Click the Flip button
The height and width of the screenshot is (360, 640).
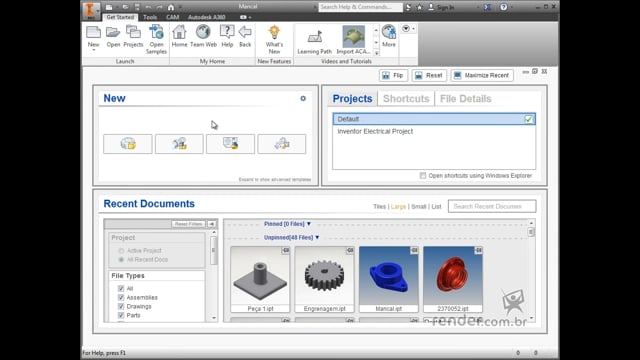393,76
